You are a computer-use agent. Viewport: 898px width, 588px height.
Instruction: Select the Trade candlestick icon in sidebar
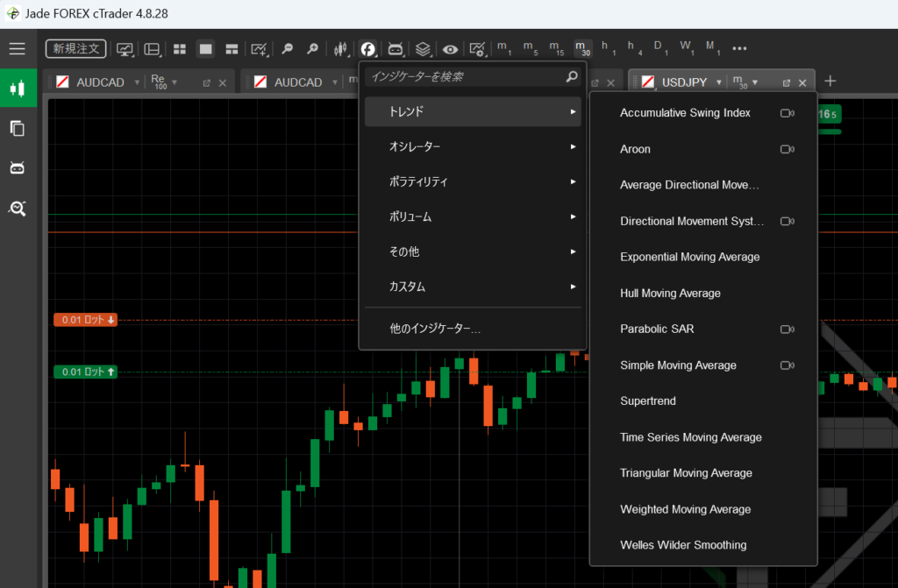tap(18, 88)
